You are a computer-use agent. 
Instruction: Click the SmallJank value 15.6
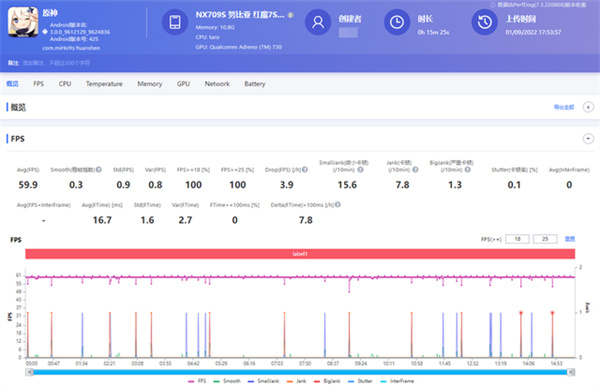tap(347, 185)
